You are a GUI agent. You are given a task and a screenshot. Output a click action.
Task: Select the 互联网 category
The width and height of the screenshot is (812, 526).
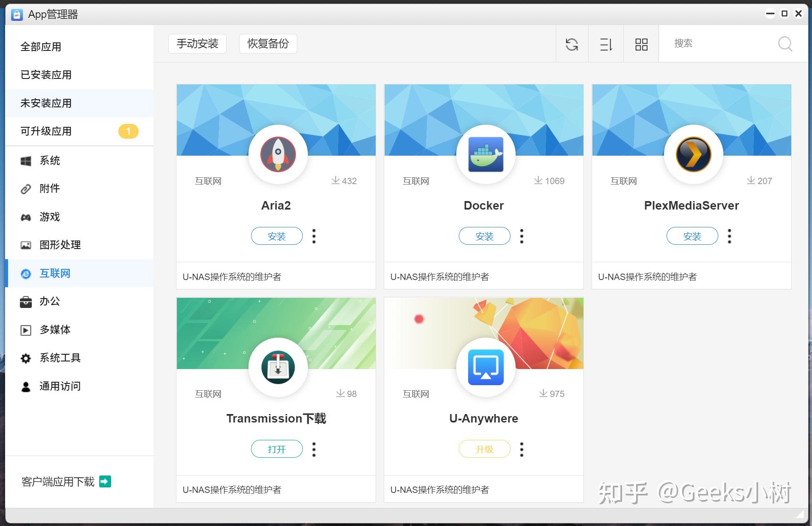[x=79, y=273]
